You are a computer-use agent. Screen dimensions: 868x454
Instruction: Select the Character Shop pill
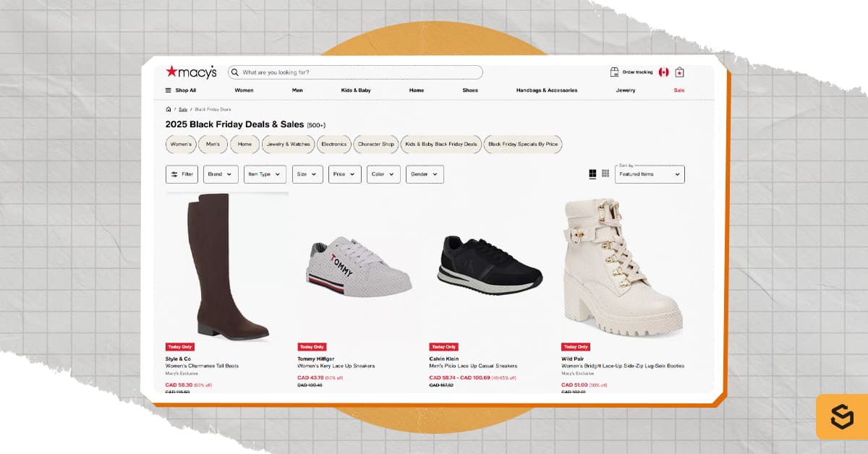[376, 144]
